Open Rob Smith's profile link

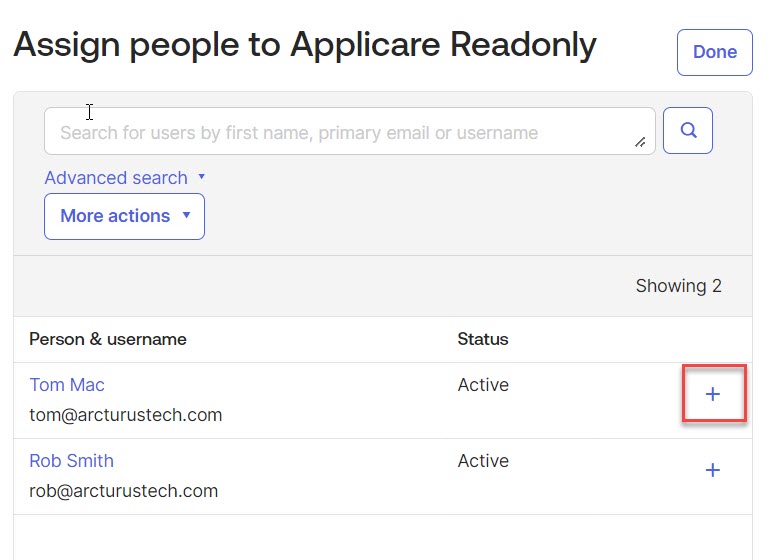(x=71, y=461)
